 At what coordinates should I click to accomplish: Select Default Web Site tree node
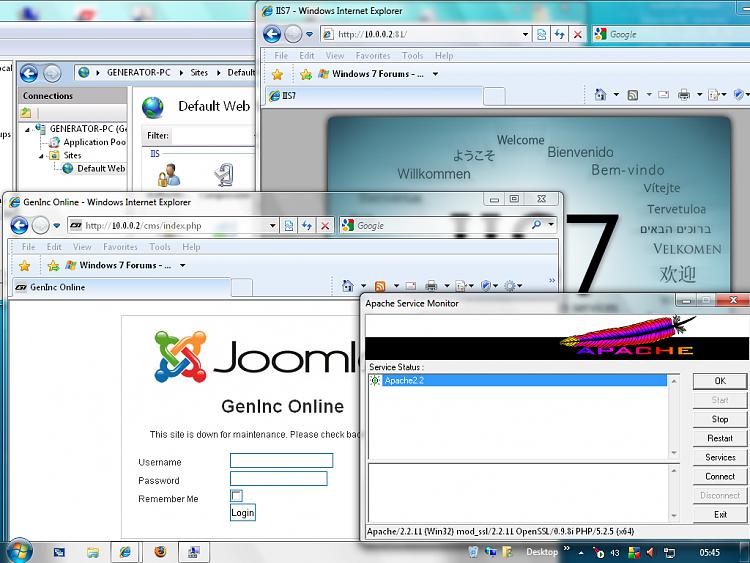(101, 169)
